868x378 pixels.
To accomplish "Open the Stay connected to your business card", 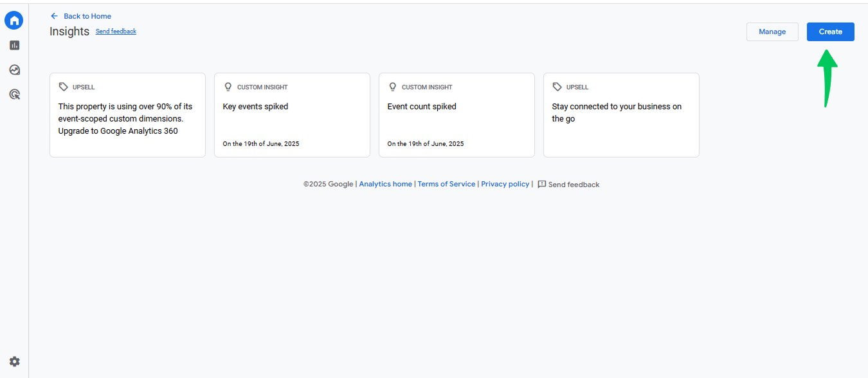I will tap(621, 115).
